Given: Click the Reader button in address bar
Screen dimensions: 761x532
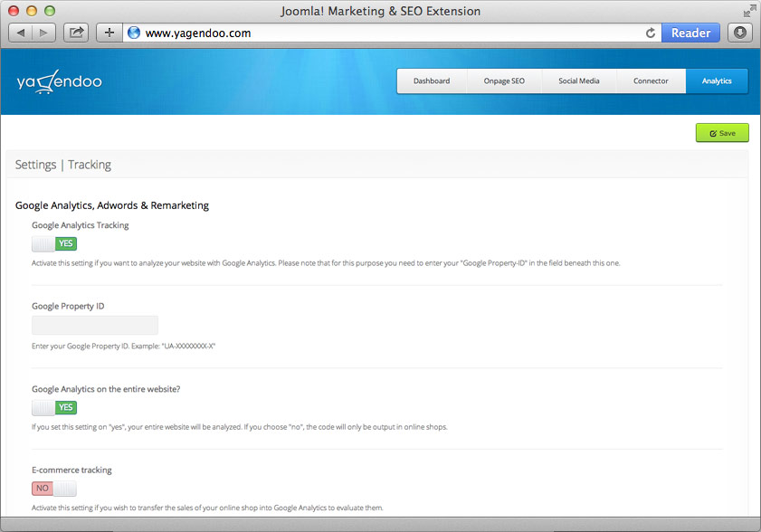Looking at the screenshot, I should [x=691, y=33].
